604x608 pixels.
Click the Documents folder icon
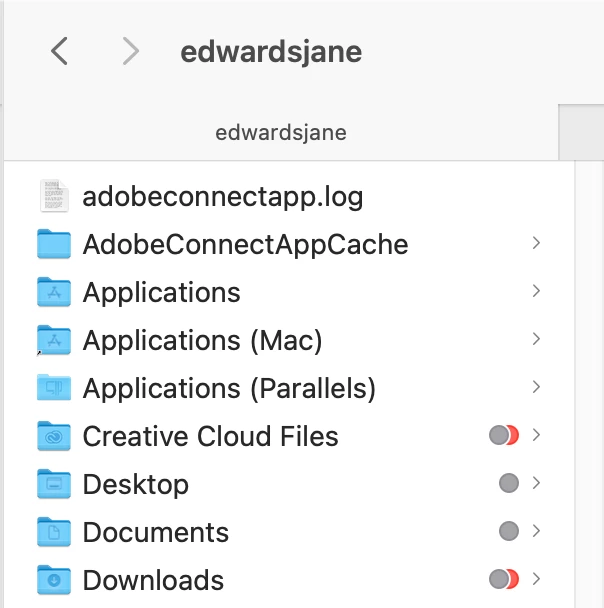(54, 532)
